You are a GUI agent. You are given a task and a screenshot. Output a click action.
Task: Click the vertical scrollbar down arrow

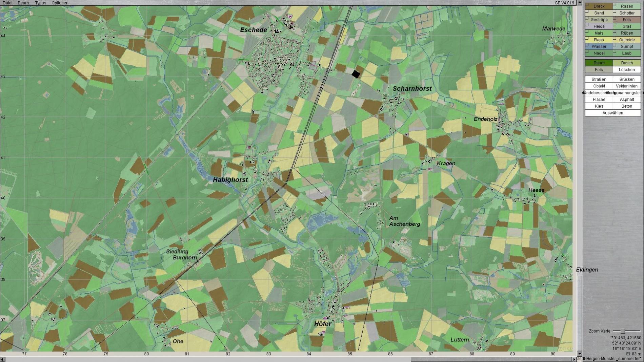coord(580,354)
